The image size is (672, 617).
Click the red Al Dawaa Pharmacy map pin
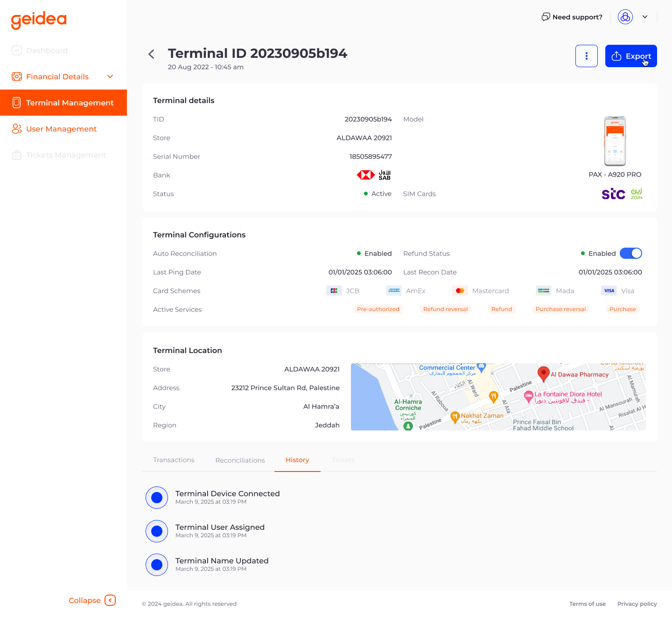click(x=543, y=373)
